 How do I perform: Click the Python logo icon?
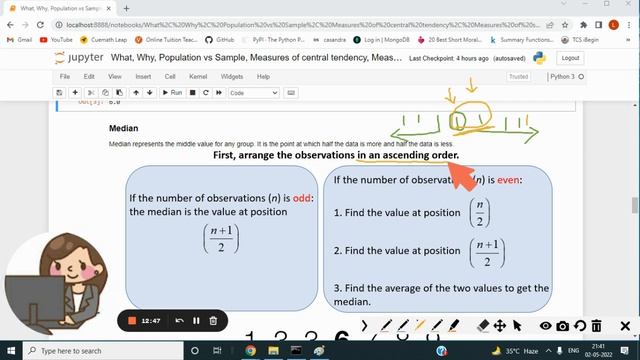click(x=540, y=58)
